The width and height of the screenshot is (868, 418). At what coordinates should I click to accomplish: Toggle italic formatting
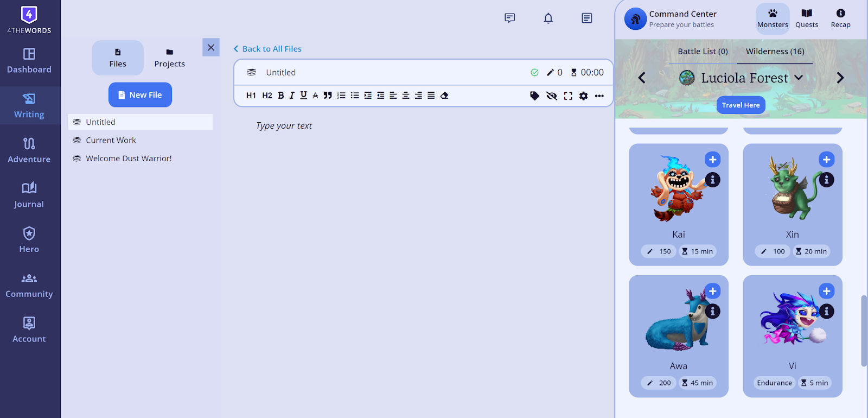[292, 96]
